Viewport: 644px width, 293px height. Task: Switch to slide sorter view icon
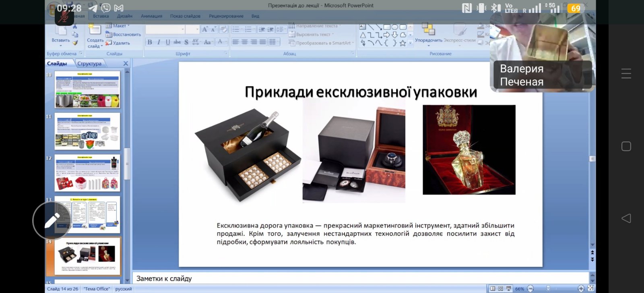(x=501, y=289)
